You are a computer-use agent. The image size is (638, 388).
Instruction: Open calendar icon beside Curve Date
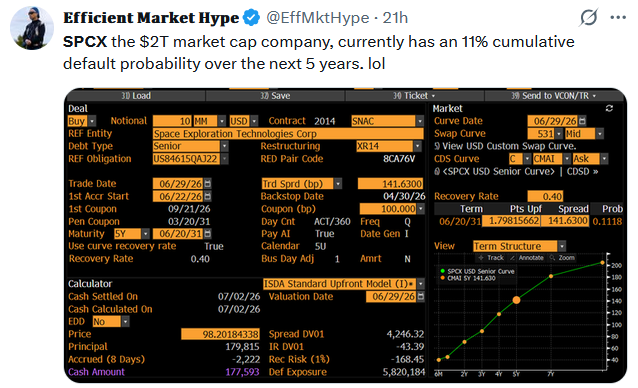pos(582,121)
